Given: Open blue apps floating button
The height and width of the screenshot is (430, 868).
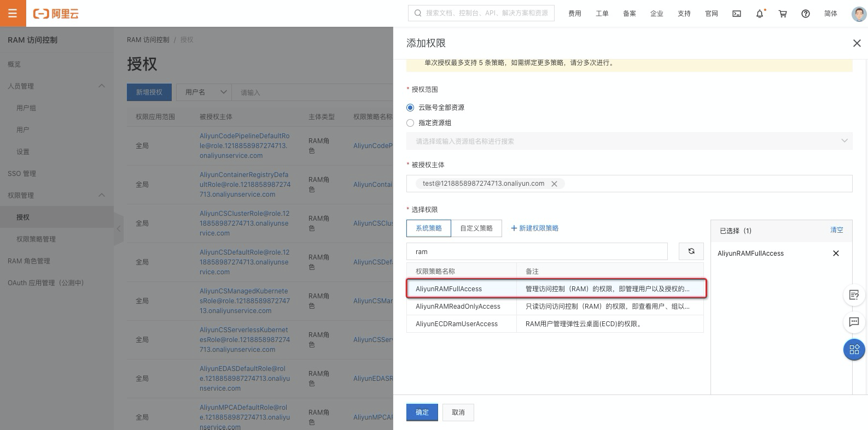Looking at the screenshot, I should (854, 350).
